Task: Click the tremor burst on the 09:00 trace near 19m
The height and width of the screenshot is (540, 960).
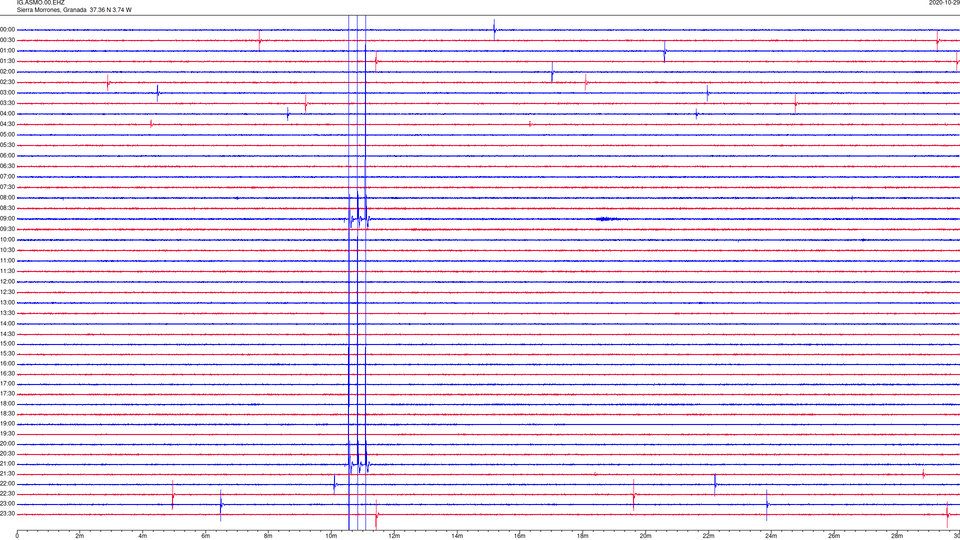Action: point(606,219)
